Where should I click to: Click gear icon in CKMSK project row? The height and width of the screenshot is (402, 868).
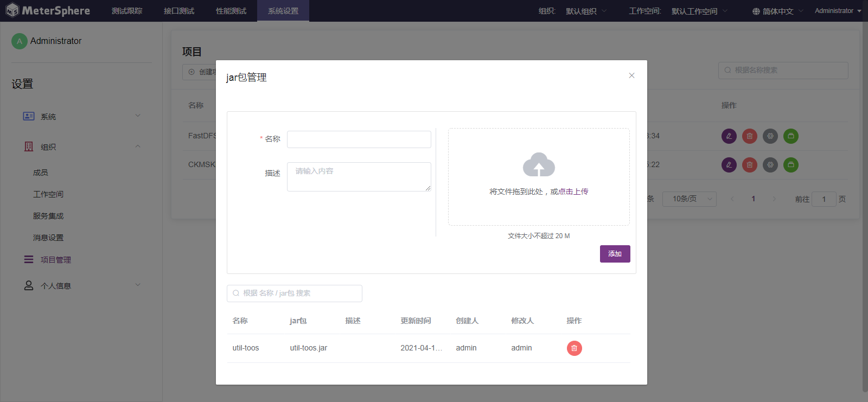tap(770, 165)
